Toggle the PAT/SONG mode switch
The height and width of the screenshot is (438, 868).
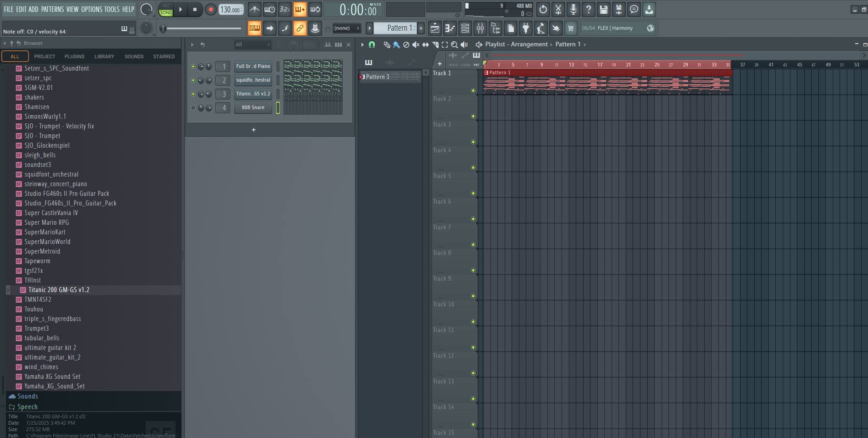(166, 9)
